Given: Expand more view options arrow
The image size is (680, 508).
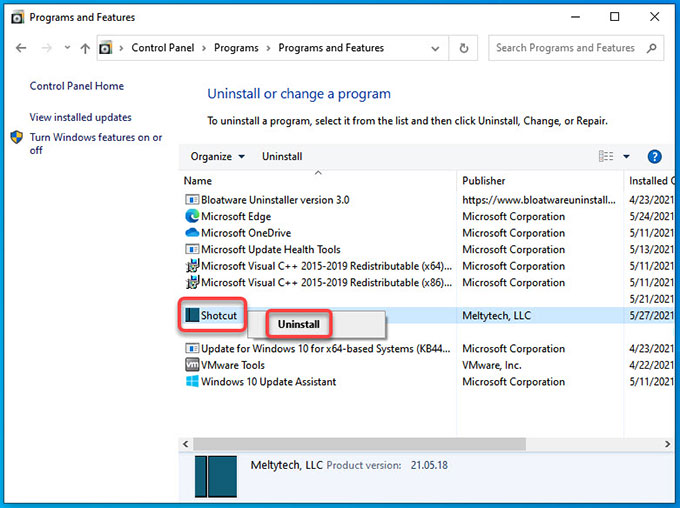Looking at the screenshot, I should click(626, 157).
